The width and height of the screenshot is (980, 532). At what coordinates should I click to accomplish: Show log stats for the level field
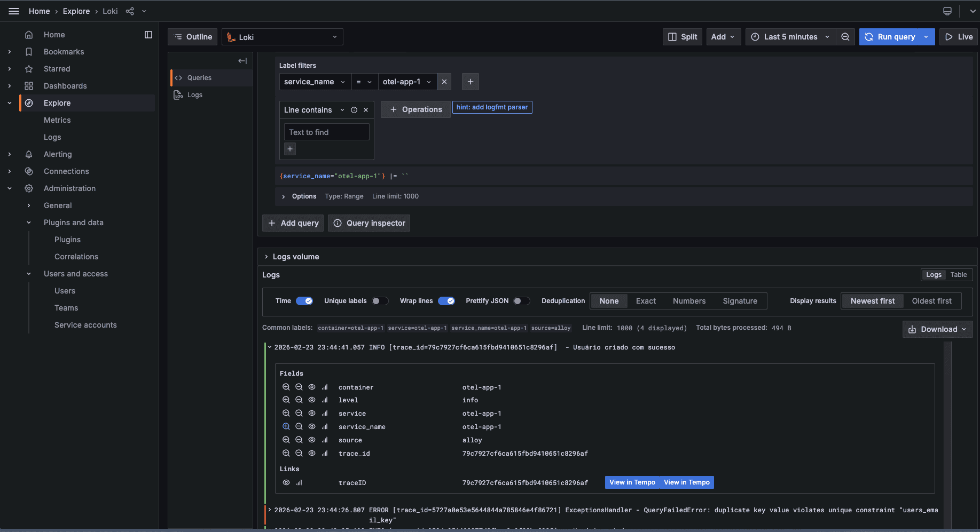(x=325, y=400)
